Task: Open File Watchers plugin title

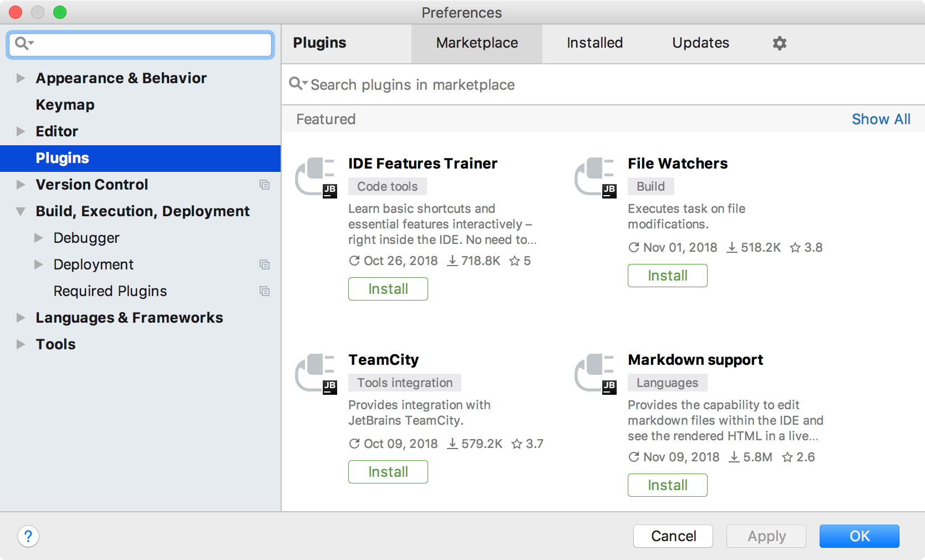Action: click(x=678, y=164)
